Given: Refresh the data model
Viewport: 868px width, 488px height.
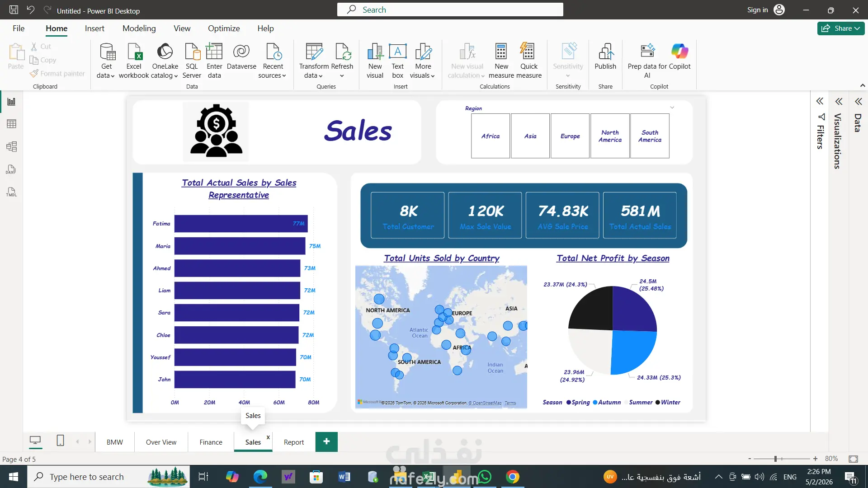Looking at the screenshot, I should tap(342, 55).
